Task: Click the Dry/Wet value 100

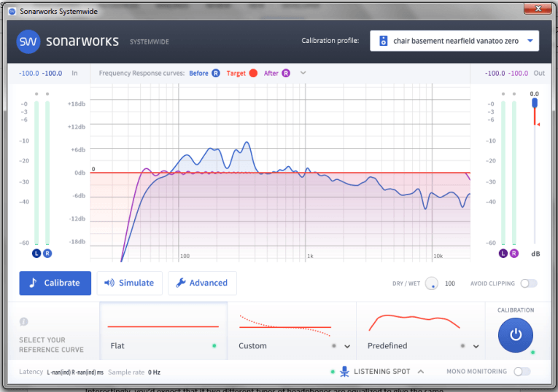Action: (x=450, y=283)
